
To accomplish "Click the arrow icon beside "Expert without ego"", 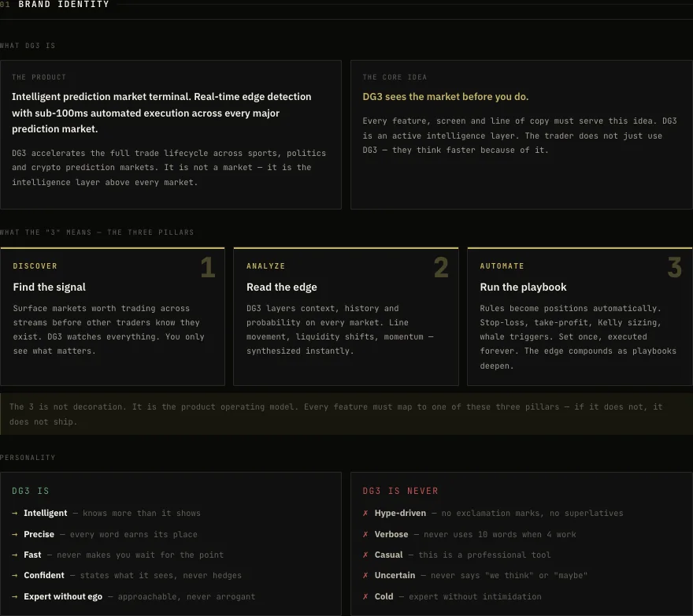I will [15, 596].
